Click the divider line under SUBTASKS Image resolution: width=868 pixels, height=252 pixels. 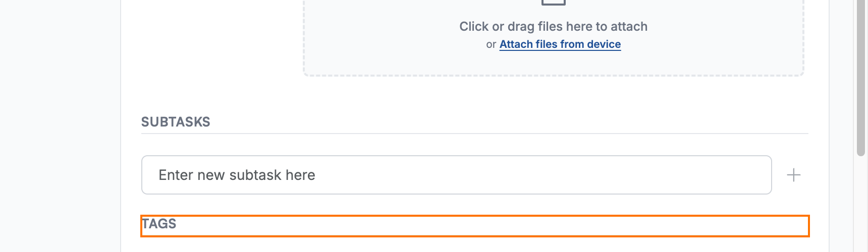click(x=475, y=134)
